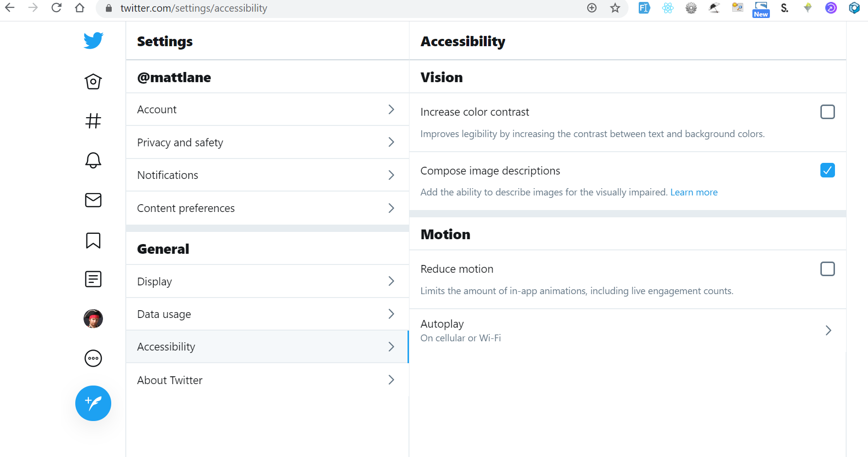Enable Increase color contrast
The width and height of the screenshot is (868, 457).
827,111
